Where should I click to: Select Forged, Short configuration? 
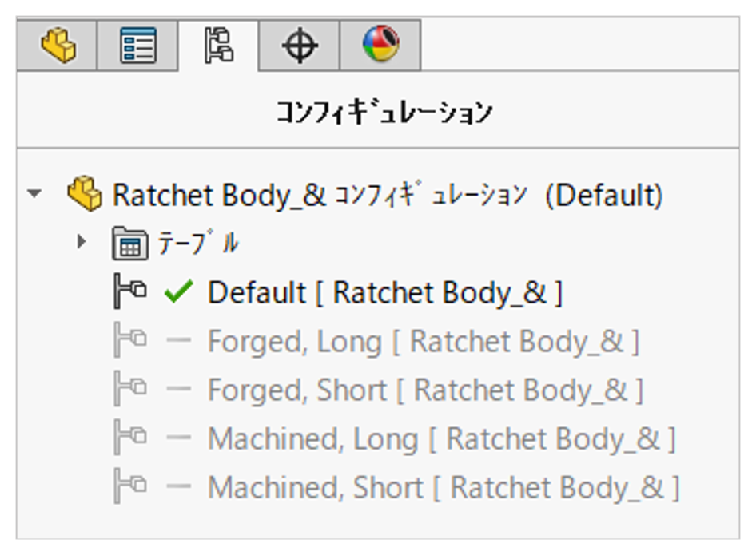coord(425,390)
